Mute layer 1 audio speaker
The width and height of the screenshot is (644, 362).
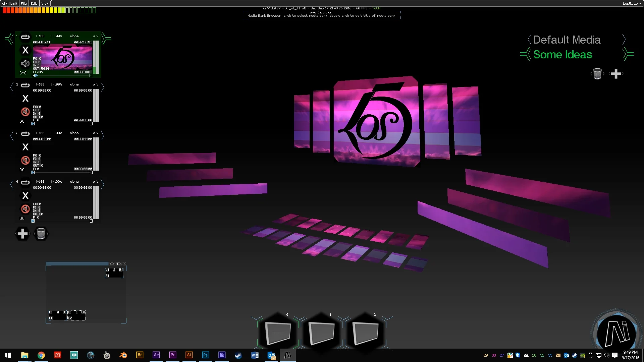[25, 63]
